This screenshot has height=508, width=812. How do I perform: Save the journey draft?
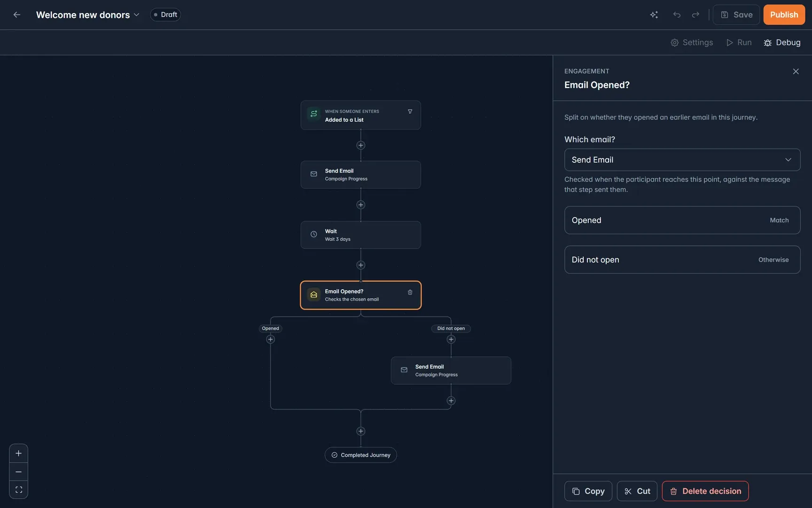pos(736,15)
